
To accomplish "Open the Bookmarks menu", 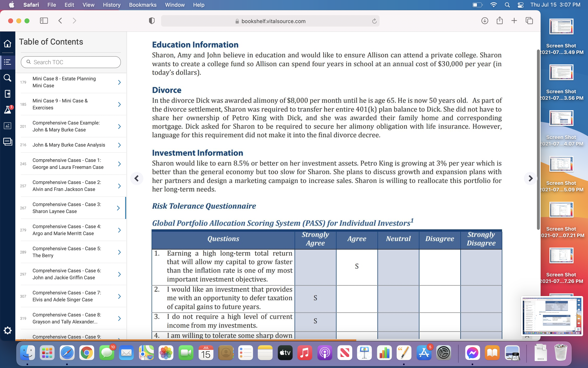I will click(143, 5).
